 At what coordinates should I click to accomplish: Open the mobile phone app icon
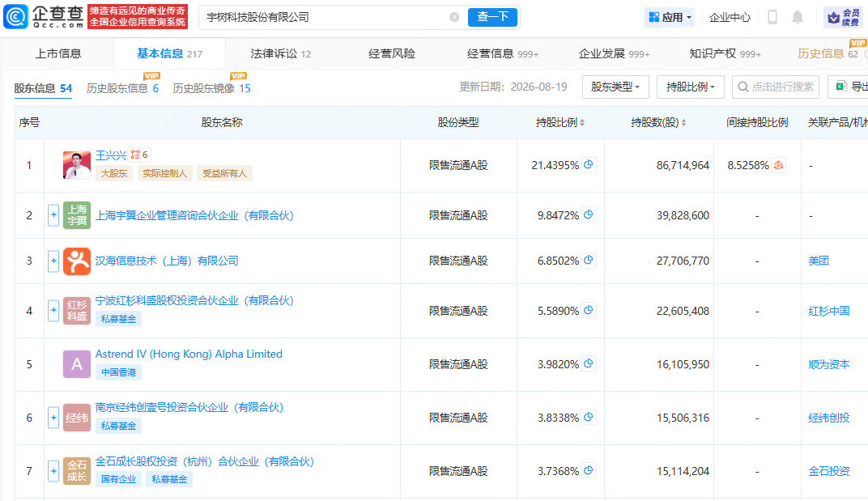(772, 17)
